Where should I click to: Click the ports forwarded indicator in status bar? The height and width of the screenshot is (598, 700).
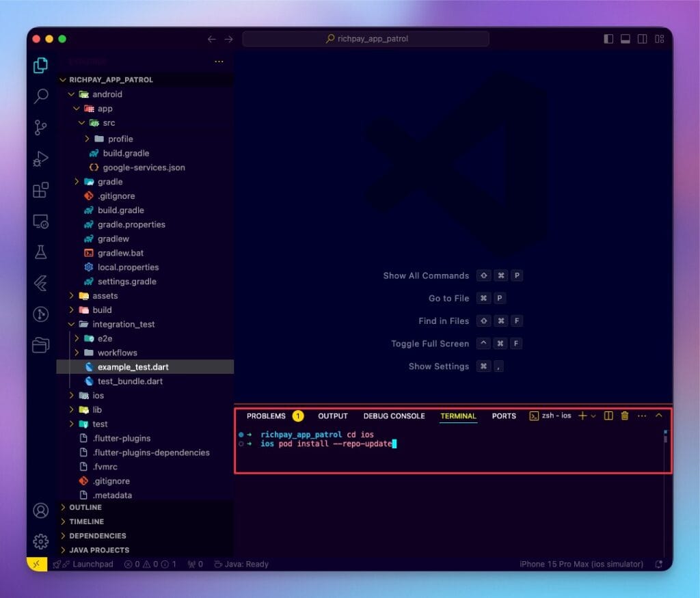coord(195,564)
